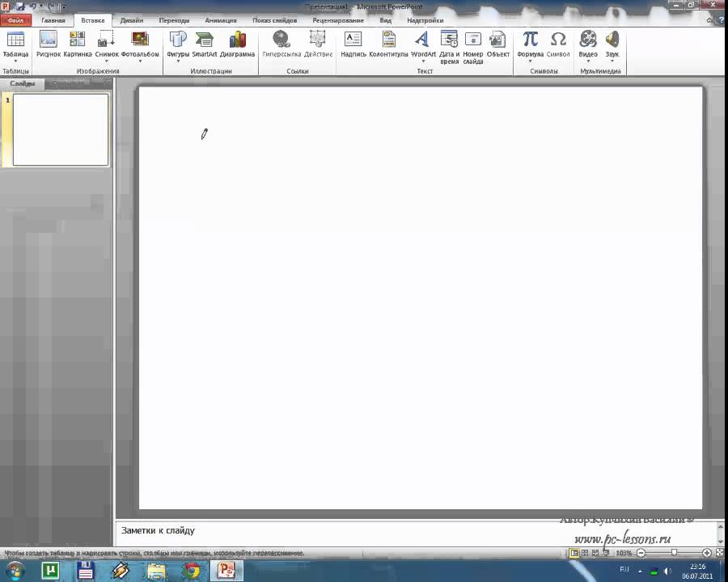Screen dimensions: 728x582
Task: Click the Гиперссылка hyperlink icon
Action: click(281, 39)
